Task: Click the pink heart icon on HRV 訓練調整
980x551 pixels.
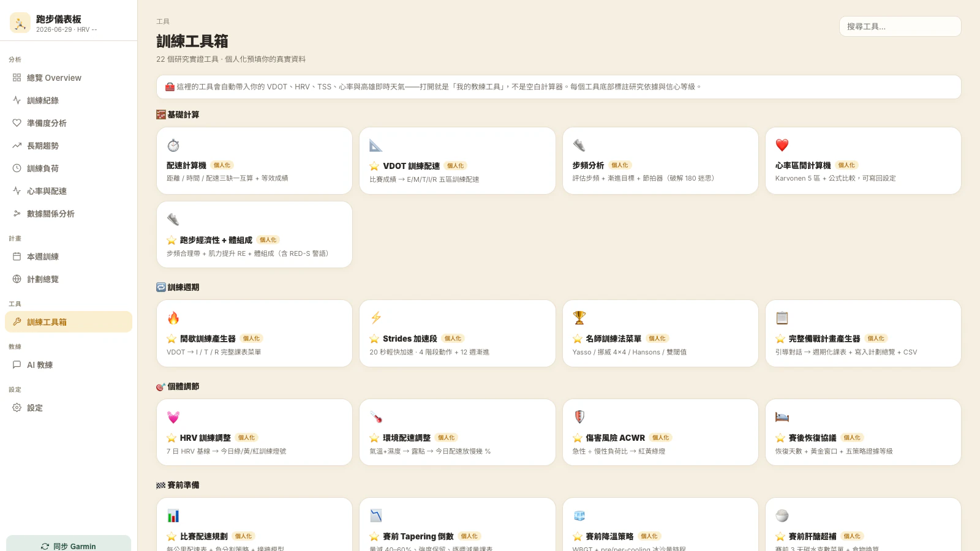Action: pyautogui.click(x=173, y=417)
